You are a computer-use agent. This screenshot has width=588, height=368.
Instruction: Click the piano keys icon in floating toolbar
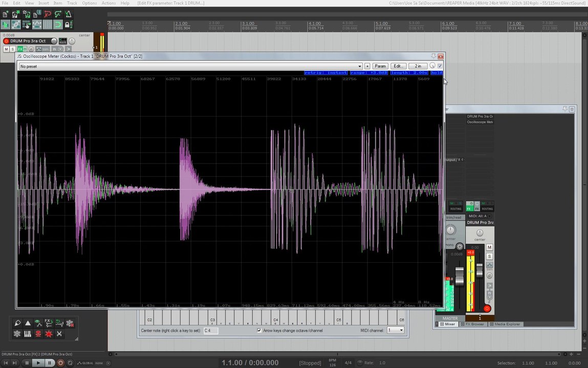[28, 334]
